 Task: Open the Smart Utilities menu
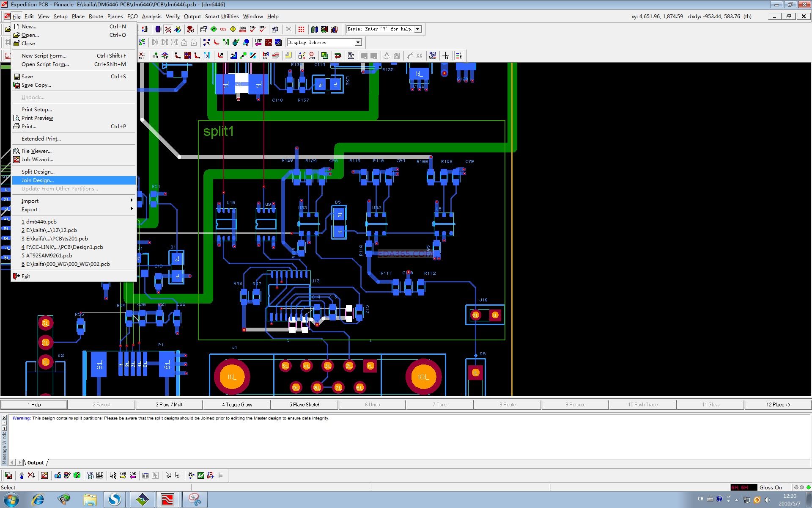(x=222, y=17)
